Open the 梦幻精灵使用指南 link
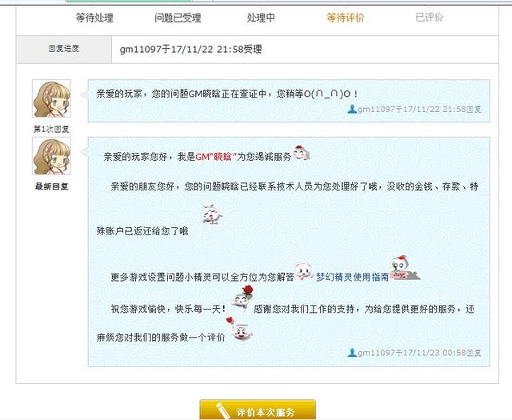512x420 pixels. tap(352, 277)
